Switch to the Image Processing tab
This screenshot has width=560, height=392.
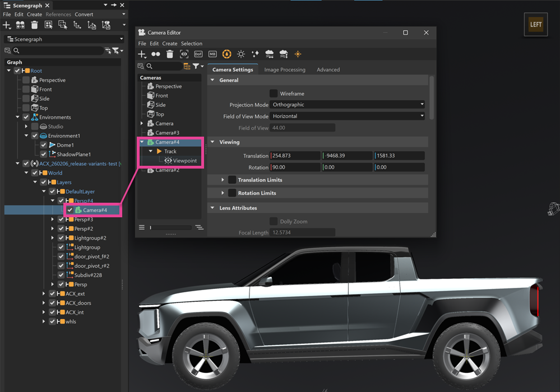pyautogui.click(x=285, y=69)
